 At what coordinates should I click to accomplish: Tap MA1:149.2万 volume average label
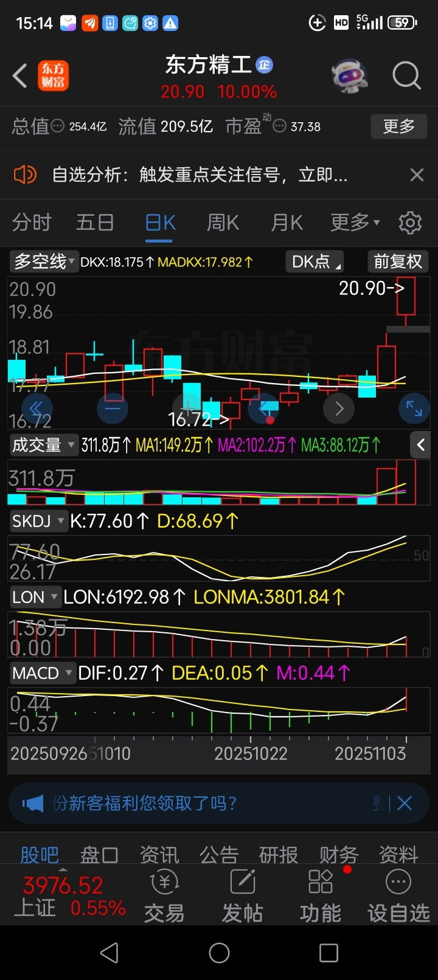tap(174, 445)
